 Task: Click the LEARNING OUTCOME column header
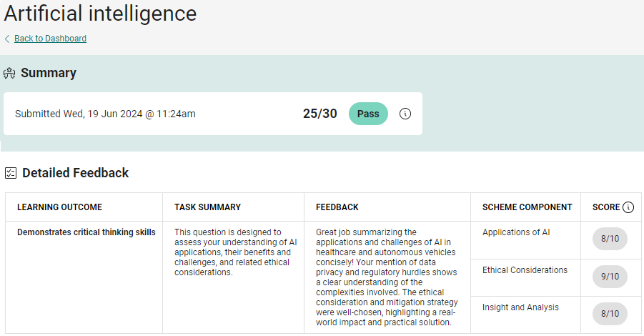(59, 207)
